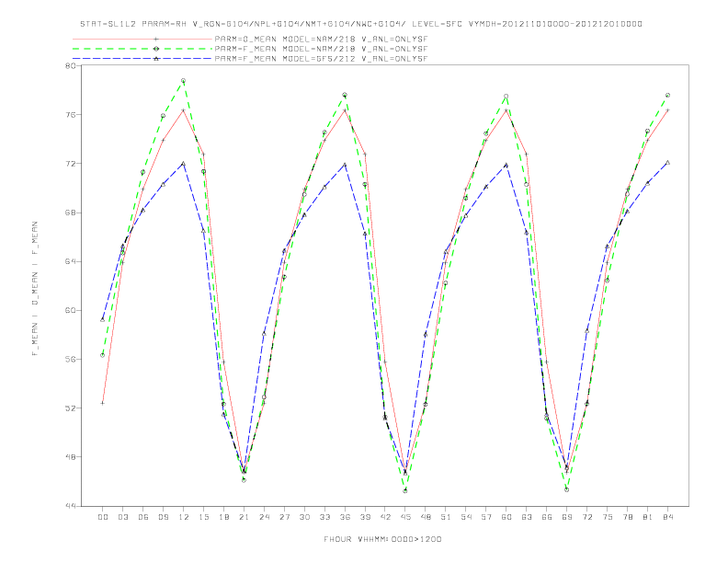Click the x-axis tick label 69

(x=567, y=517)
